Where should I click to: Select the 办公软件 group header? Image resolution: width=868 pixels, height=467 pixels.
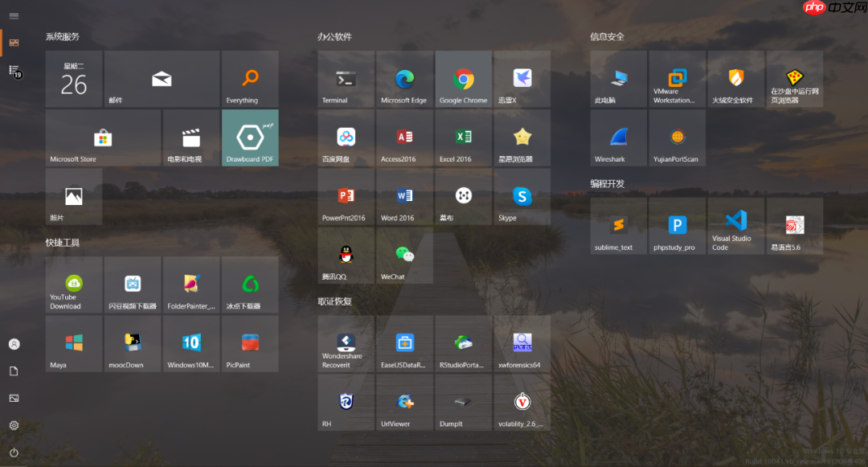tap(334, 37)
